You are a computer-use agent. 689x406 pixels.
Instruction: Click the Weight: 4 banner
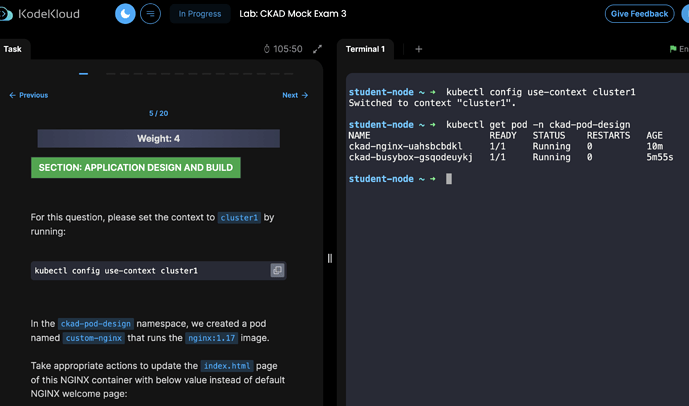tap(158, 139)
